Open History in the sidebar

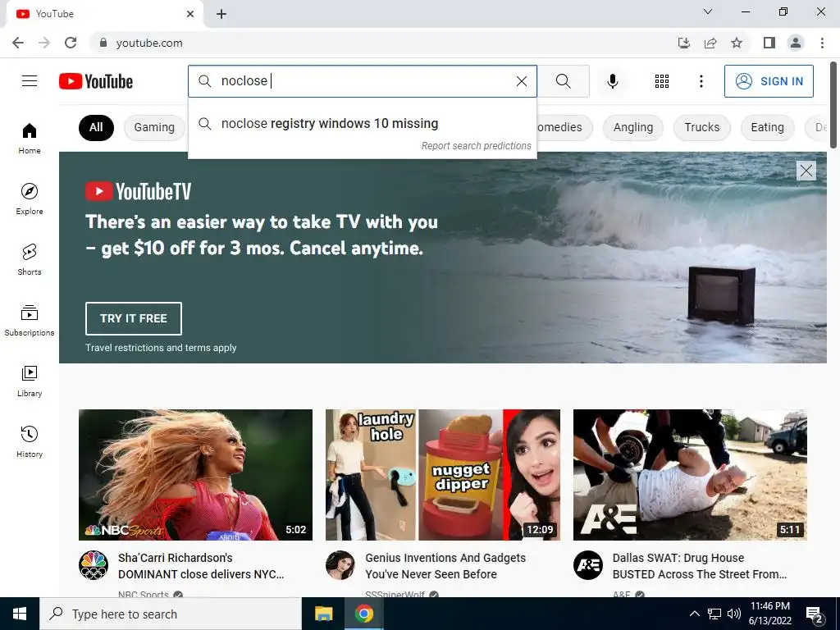(30, 441)
